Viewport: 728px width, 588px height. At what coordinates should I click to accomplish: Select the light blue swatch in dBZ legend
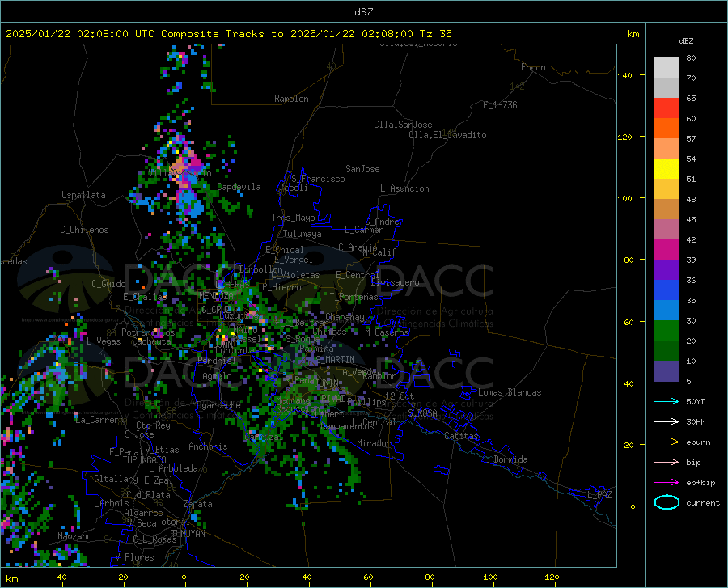coord(667,311)
